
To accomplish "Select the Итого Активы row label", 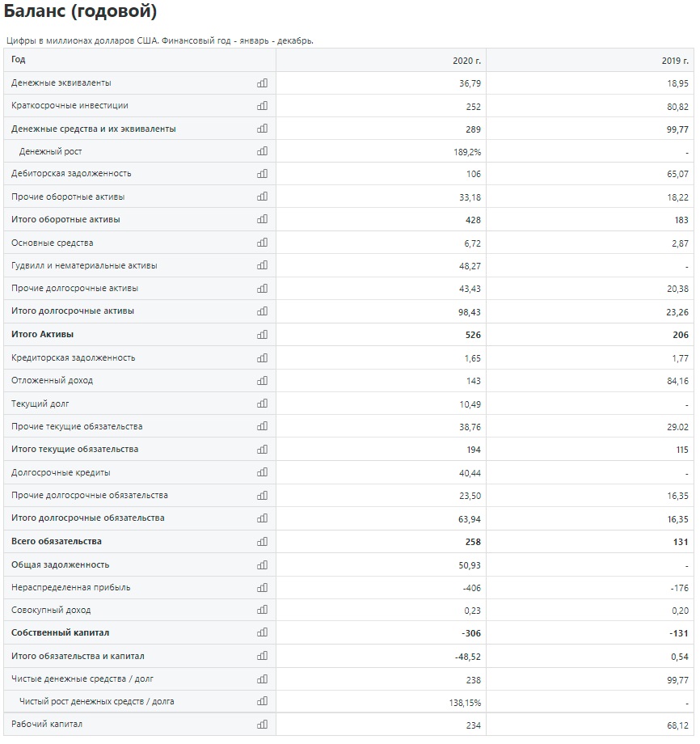I will [42, 335].
